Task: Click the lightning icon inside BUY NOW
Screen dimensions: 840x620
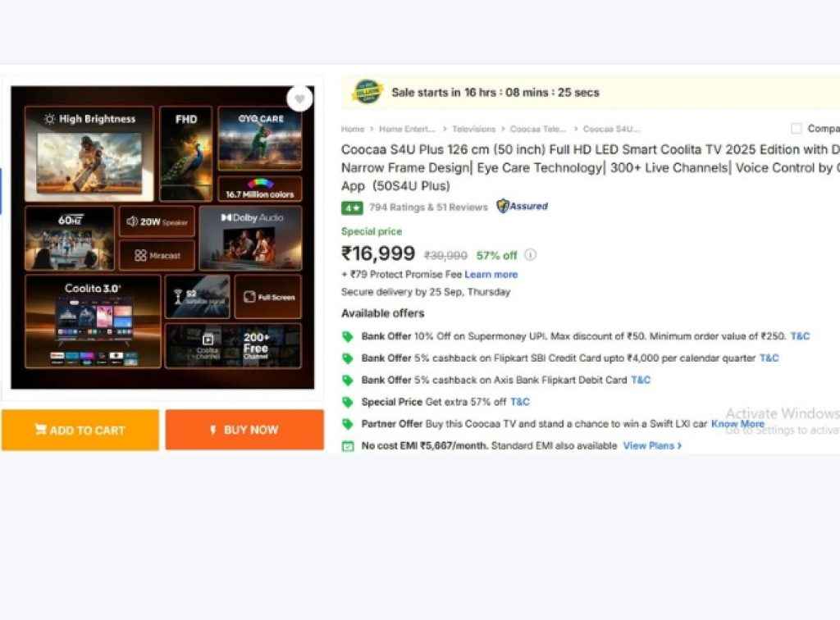Action: pos(214,430)
